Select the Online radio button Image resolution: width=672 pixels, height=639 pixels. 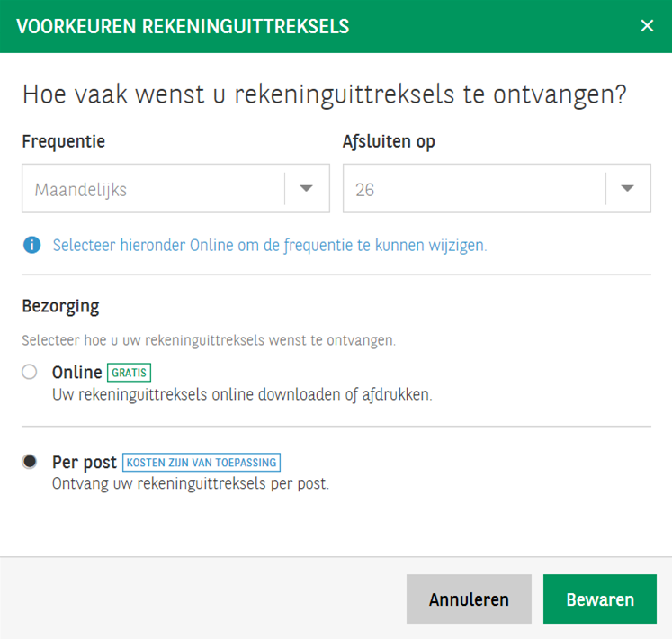[x=30, y=373]
